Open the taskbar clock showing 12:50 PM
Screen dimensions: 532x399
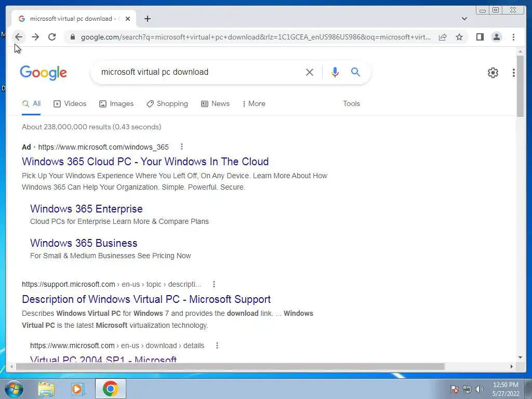click(x=506, y=389)
